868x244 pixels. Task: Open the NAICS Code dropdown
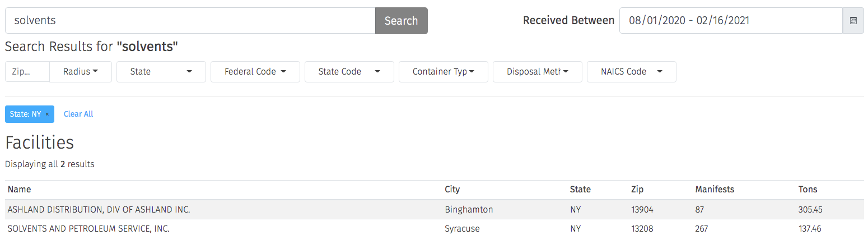[x=632, y=72]
